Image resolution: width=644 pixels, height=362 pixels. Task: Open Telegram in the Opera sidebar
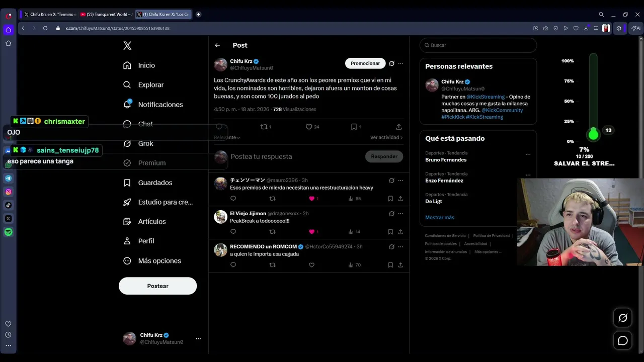point(9,178)
